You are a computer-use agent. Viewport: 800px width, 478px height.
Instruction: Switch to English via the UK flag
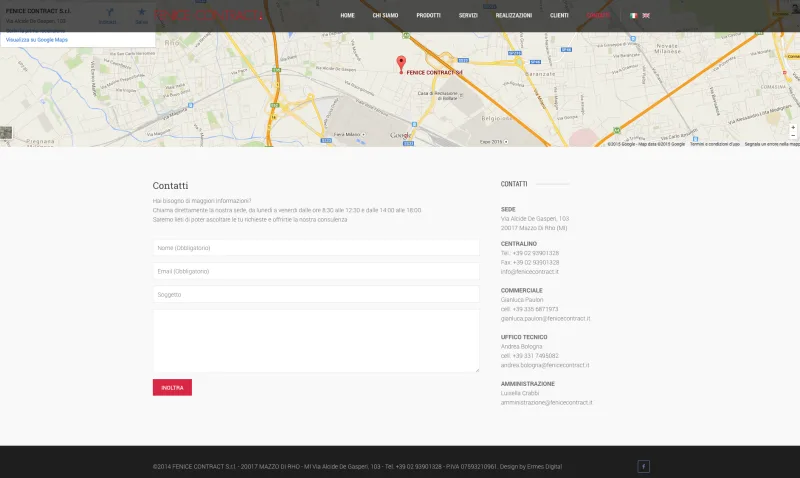tap(646, 16)
